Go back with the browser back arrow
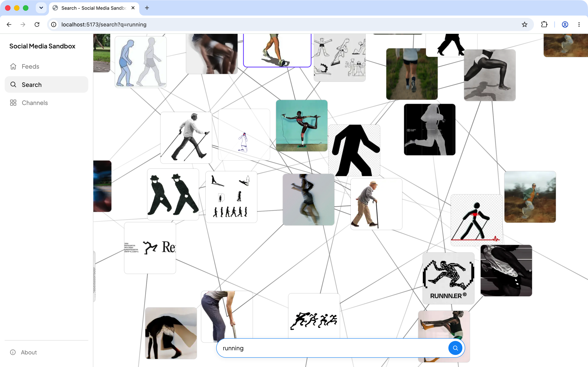Viewport: 588px width, 367px height. coord(9,24)
